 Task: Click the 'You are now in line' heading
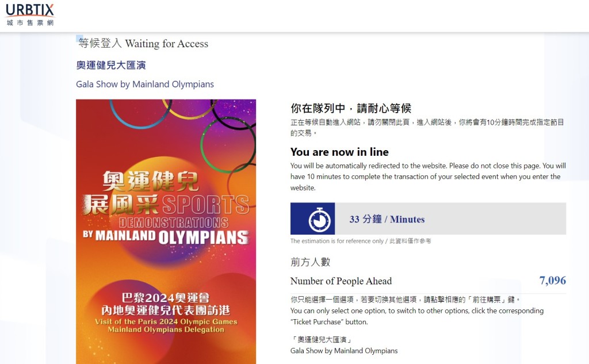(x=339, y=152)
